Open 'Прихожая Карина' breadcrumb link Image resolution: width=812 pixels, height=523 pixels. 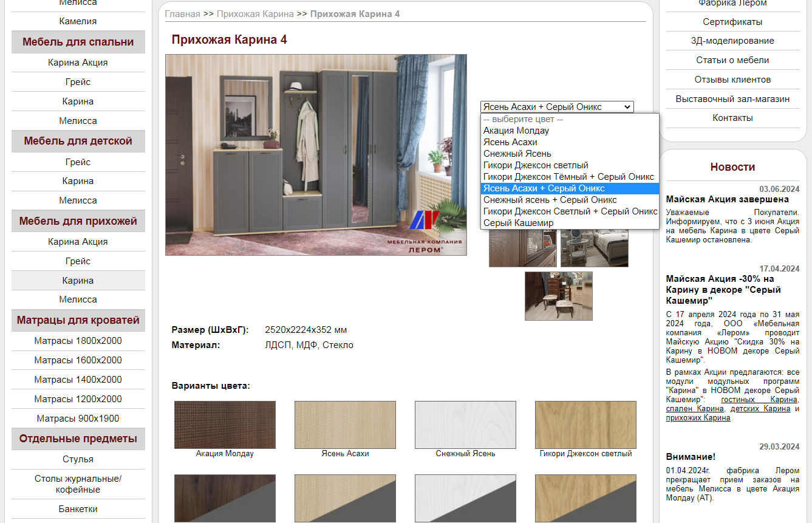click(255, 13)
